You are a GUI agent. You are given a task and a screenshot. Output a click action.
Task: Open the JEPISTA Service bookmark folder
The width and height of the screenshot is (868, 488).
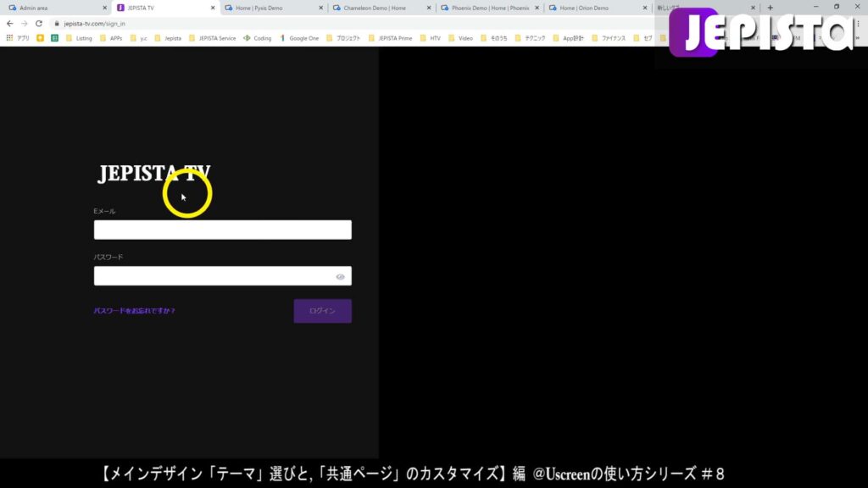[x=213, y=38]
